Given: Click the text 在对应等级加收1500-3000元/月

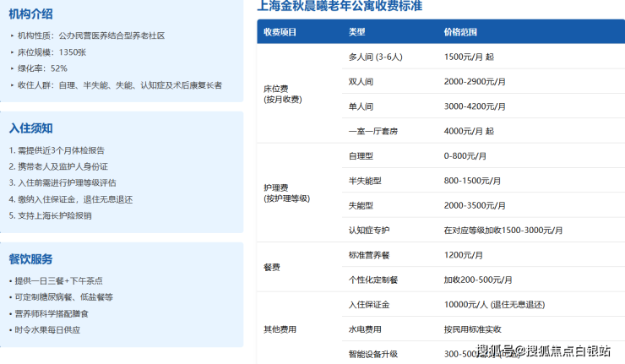Looking at the screenshot, I should 503,230.
